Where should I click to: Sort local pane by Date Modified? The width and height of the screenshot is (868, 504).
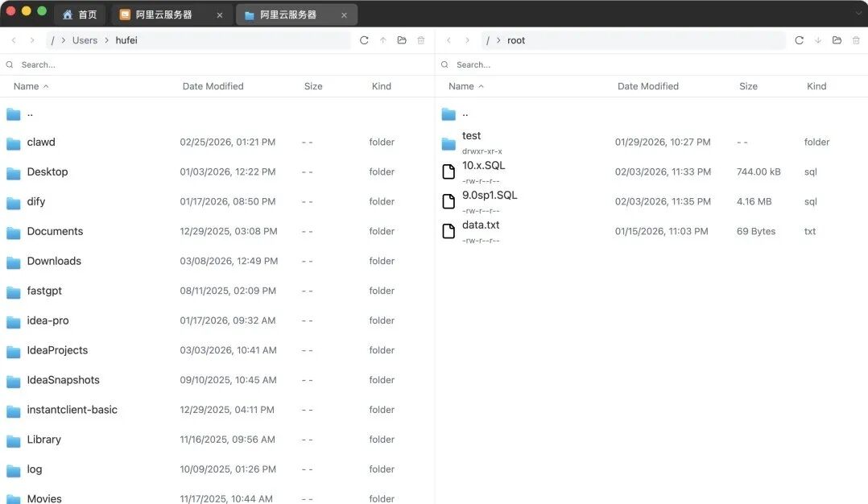(213, 86)
